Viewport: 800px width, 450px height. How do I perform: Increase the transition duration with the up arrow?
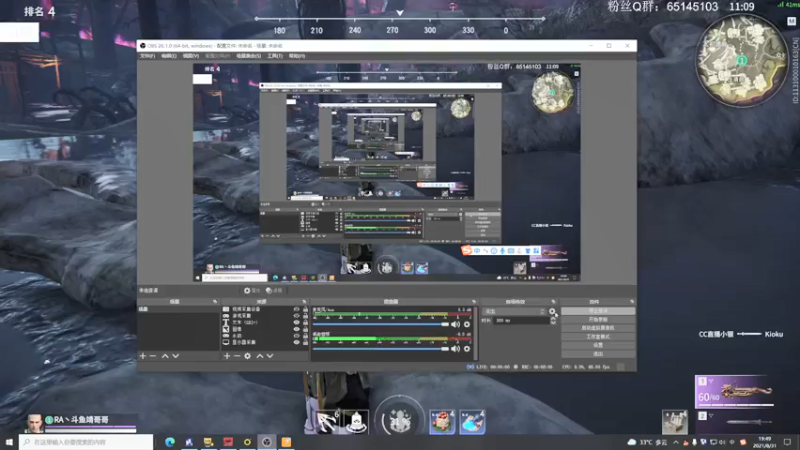point(553,319)
